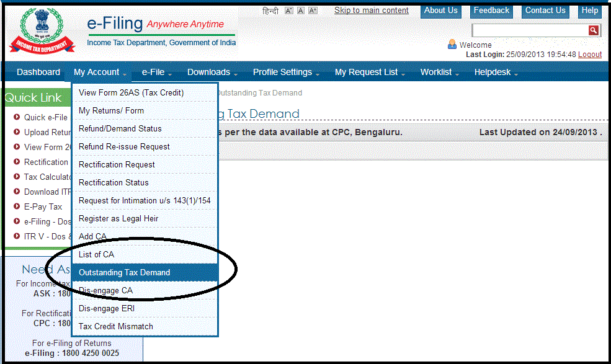611x364 pixels.
Task: Expand the Profile Settings dropdown menu
Action: tap(286, 72)
